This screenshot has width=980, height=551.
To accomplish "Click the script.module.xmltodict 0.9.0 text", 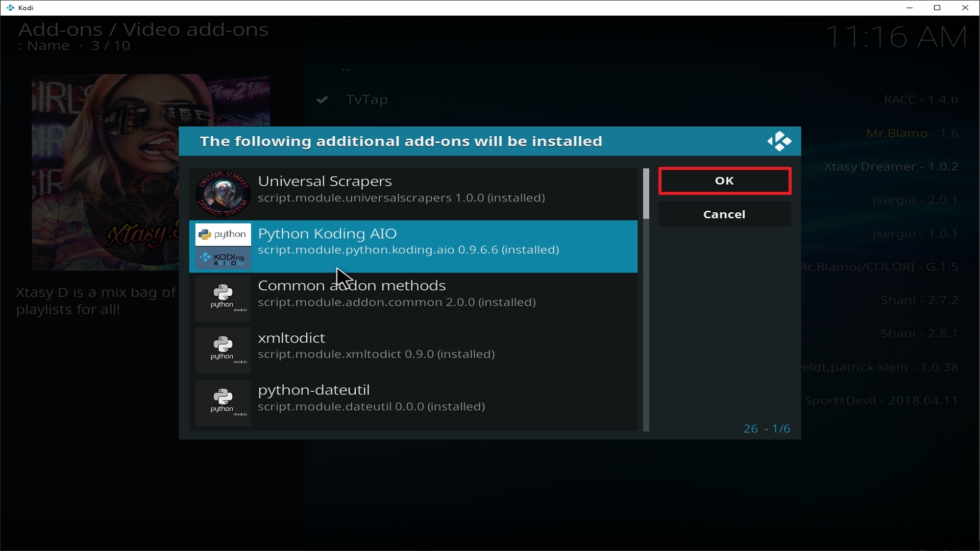I will [376, 355].
